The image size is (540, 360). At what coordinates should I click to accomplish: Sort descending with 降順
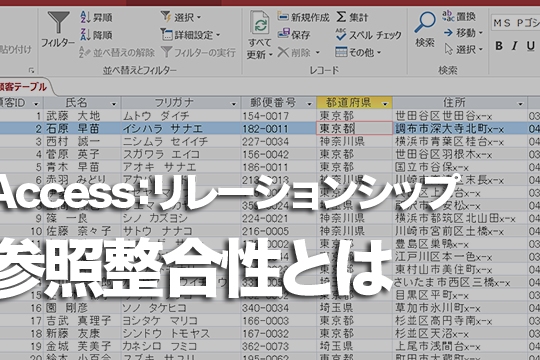tap(96, 35)
